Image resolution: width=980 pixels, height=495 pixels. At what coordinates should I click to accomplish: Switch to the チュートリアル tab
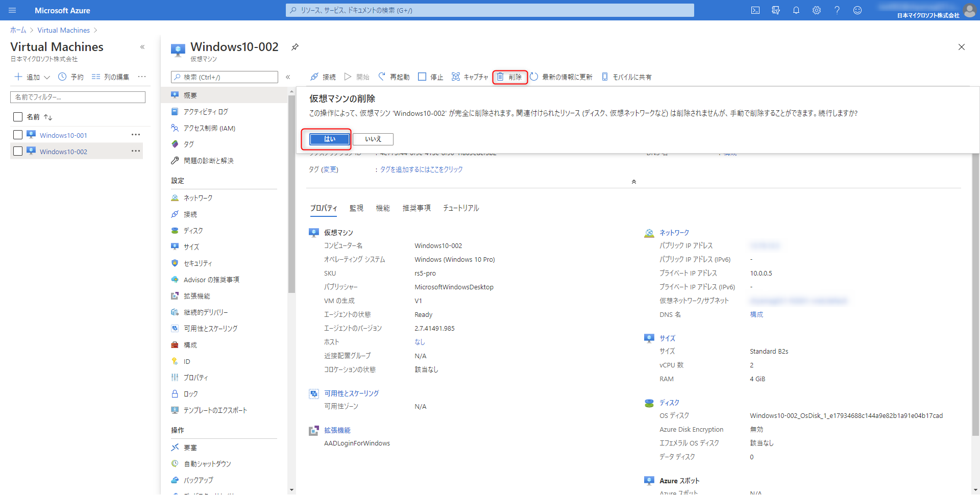(x=461, y=208)
